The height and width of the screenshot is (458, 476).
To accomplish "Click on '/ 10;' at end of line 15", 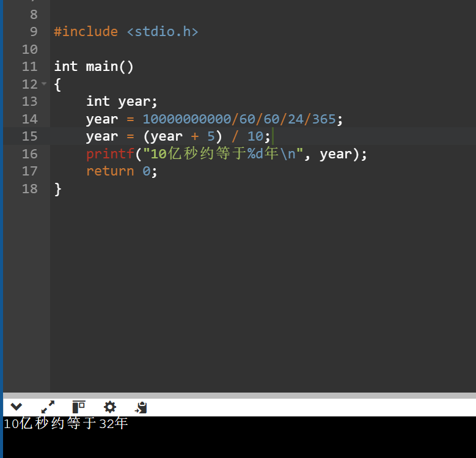I will 251,136.
